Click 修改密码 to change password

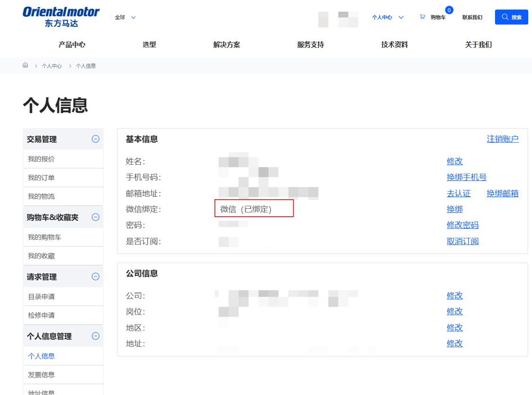[462, 225]
